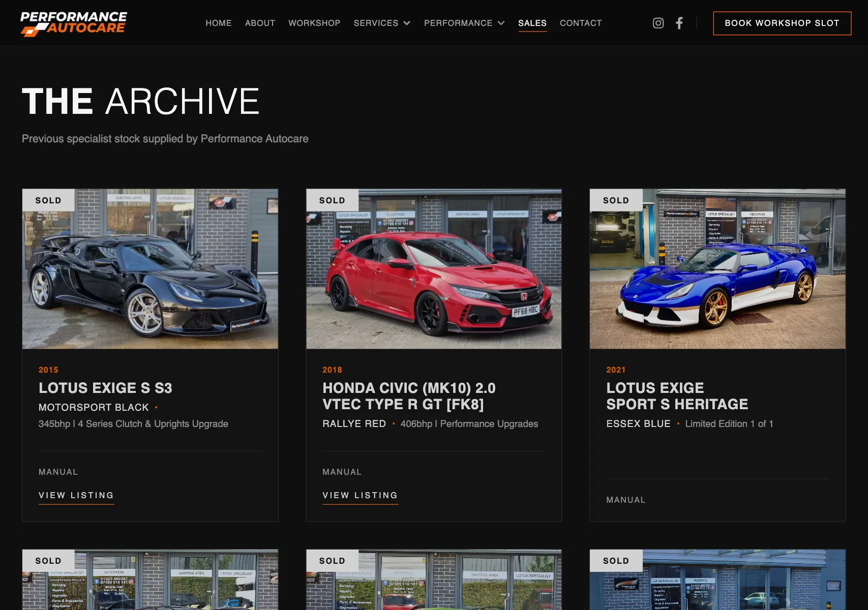Viewport: 868px width, 610px height.
Task: Go to the Home menu item
Action: (219, 23)
